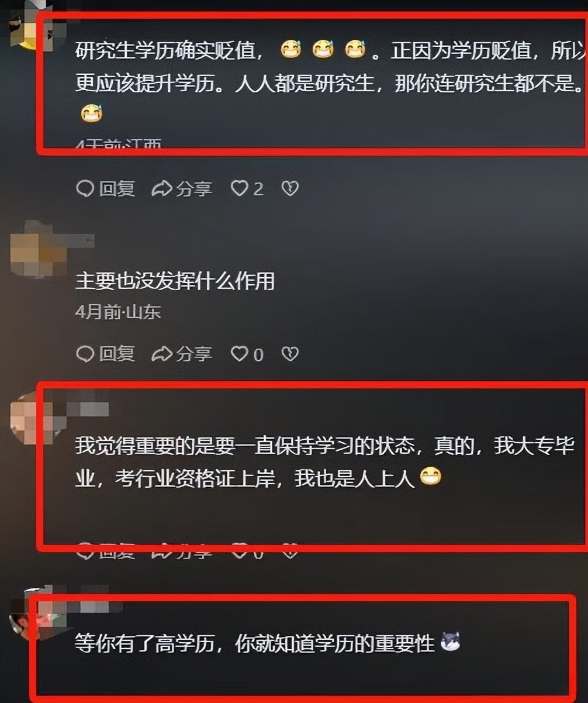
Task: Click the 4月前·山东 timestamp
Action: tap(118, 312)
